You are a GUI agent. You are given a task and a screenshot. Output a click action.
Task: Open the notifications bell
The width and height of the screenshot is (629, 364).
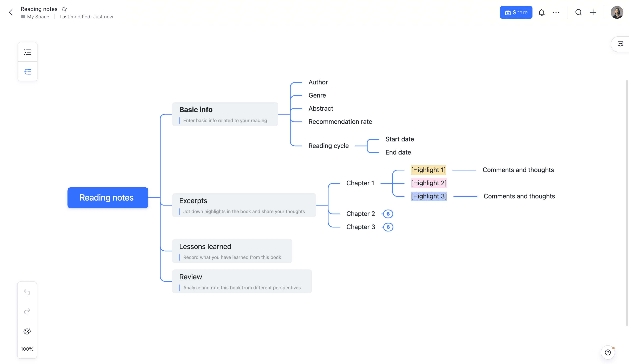tap(541, 13)
